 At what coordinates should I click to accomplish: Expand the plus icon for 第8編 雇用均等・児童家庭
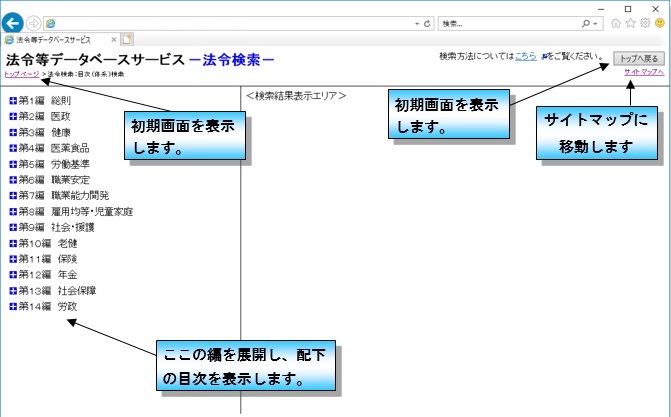tap(12, 212)
